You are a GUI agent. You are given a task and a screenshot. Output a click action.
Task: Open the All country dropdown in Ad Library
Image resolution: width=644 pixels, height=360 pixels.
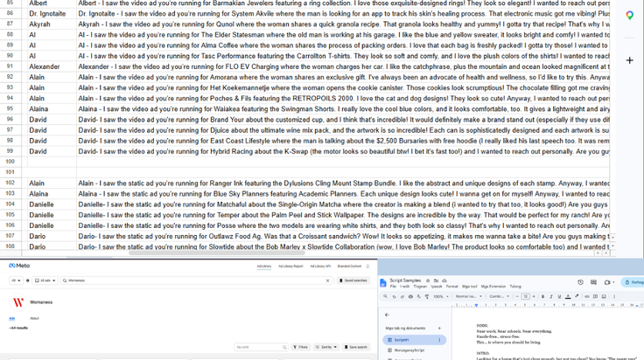click(16, 280)
